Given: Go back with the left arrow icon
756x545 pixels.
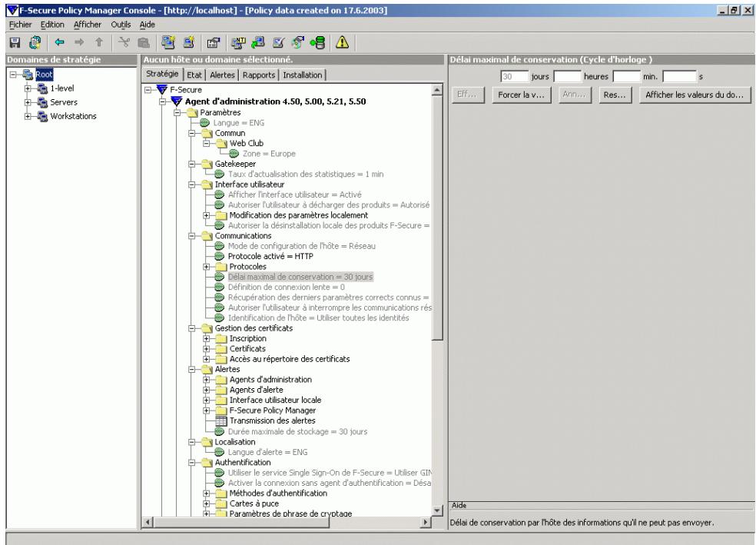Looking at the screenshot, I should pos(59,42).
